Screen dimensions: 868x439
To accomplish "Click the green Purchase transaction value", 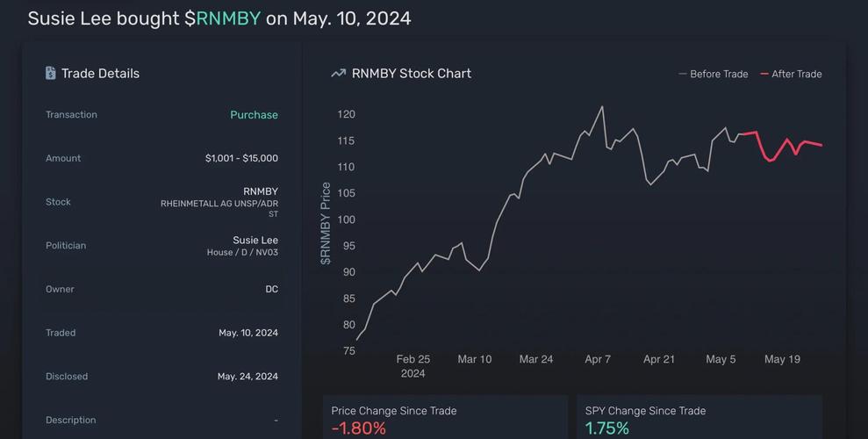I will (254, 115).
